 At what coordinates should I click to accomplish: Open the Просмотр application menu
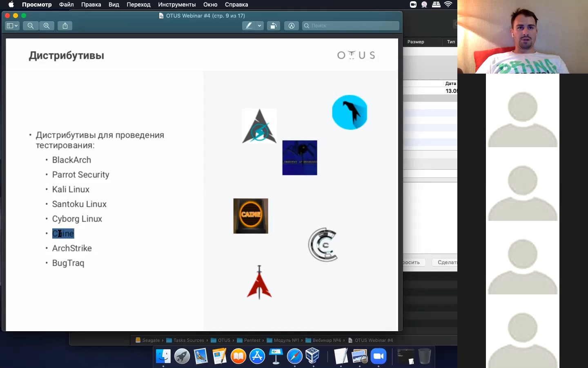(x=37, y=4)
